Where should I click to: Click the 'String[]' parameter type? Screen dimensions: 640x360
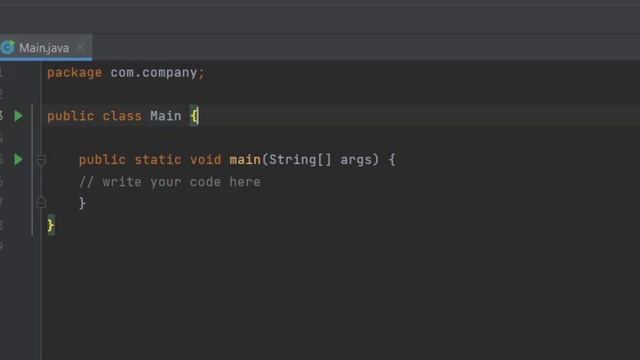pyautogui.click(x=300, y=160)
